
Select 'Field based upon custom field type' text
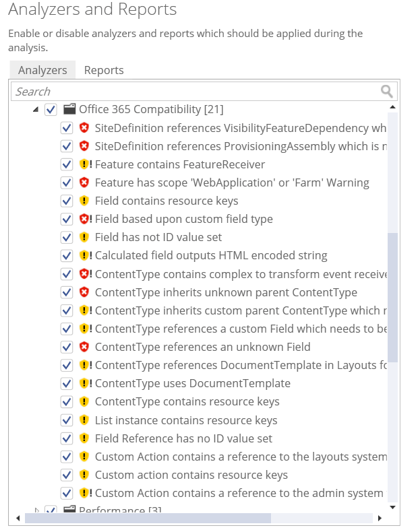[183, 219]
